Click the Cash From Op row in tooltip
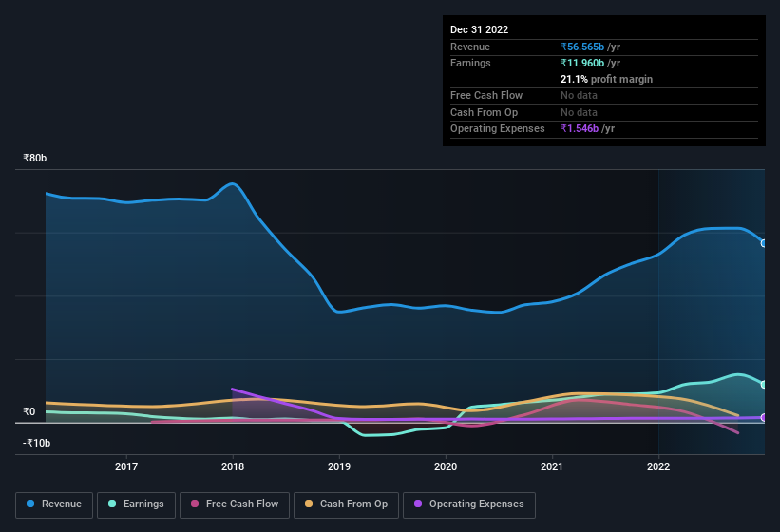The image size is (780, 532). [x=604, y=112]
